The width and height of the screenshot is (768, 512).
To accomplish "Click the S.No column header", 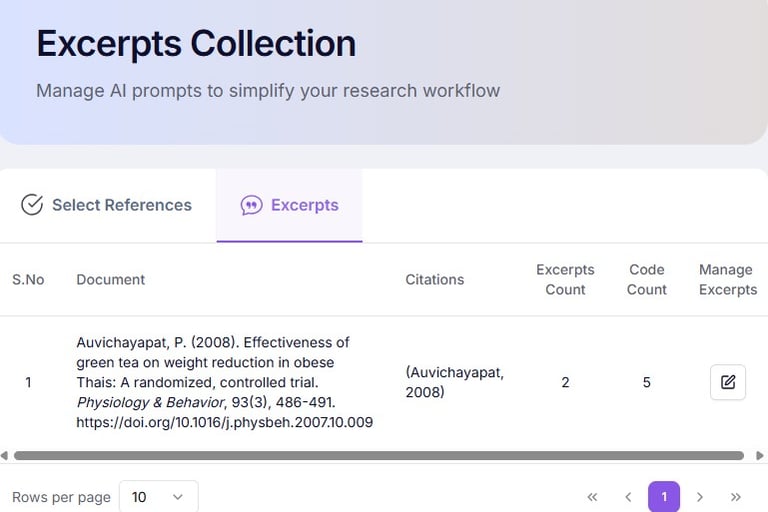I will tap(28, 280).
